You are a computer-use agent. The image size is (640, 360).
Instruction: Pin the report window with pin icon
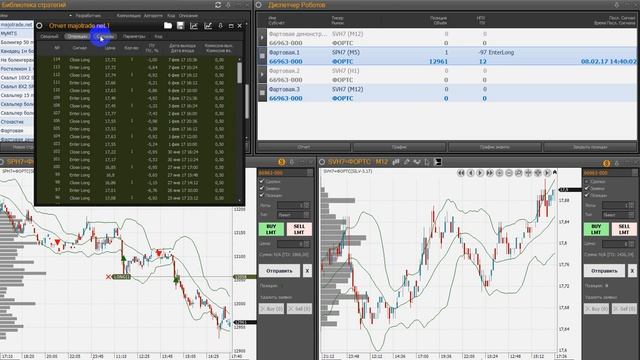pyautogui.click(x=220, y=26)
